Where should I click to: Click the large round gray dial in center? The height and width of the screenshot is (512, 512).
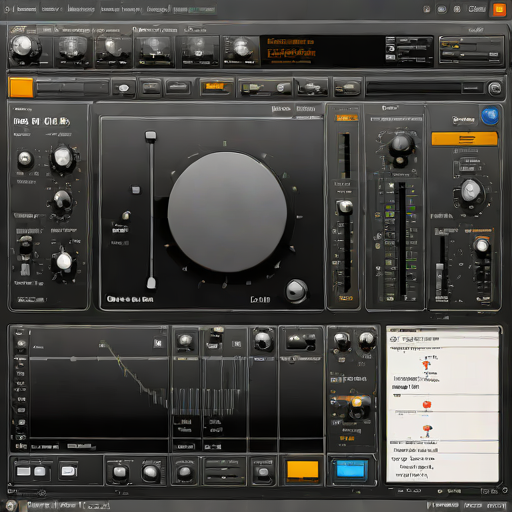[227, 212]
